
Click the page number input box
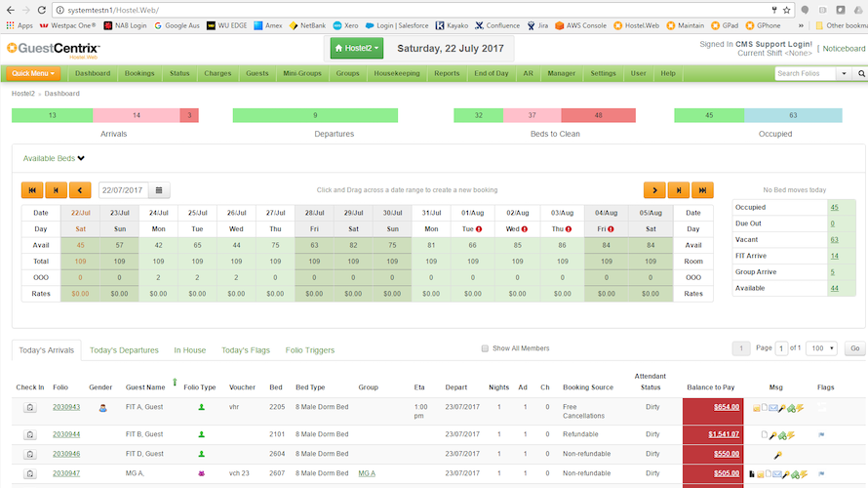tap(781, 348)
